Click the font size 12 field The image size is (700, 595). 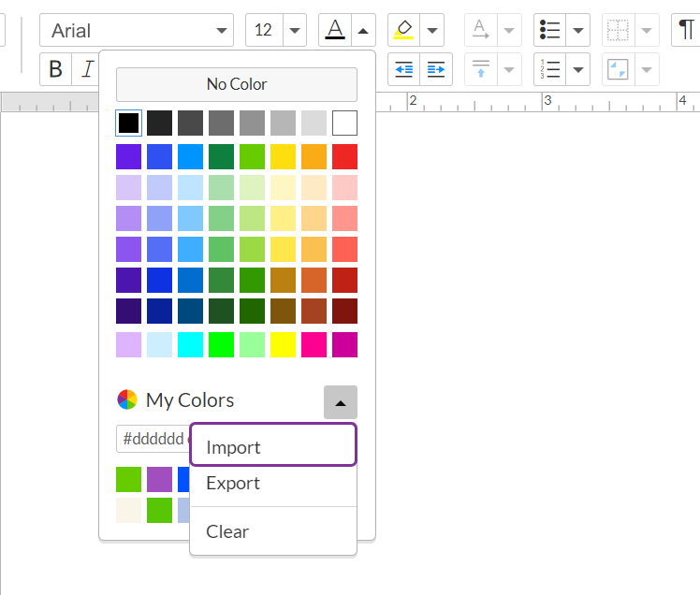(x=264, y=30)
